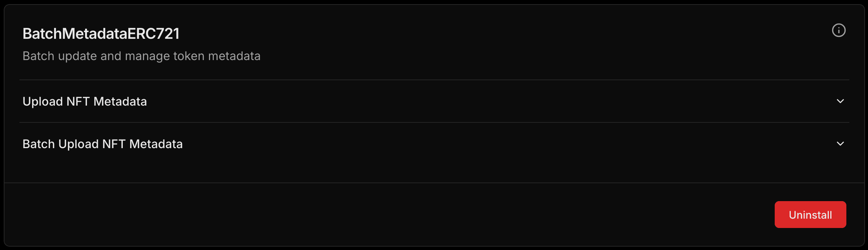Click the "Batch update and manage token metadata" description
Image resolution: width=868 pixels, height=250 pixels.
tap(141, 56)
